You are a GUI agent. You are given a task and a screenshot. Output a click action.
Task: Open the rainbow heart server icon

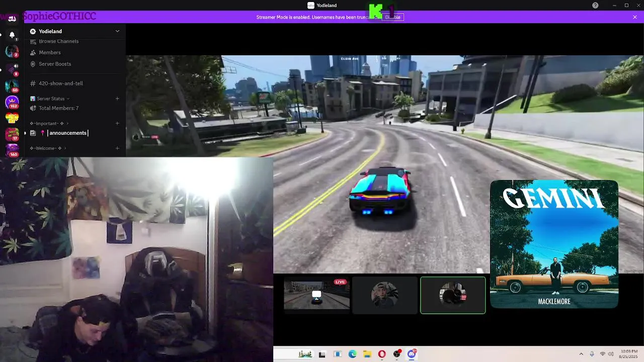(12, 119)
